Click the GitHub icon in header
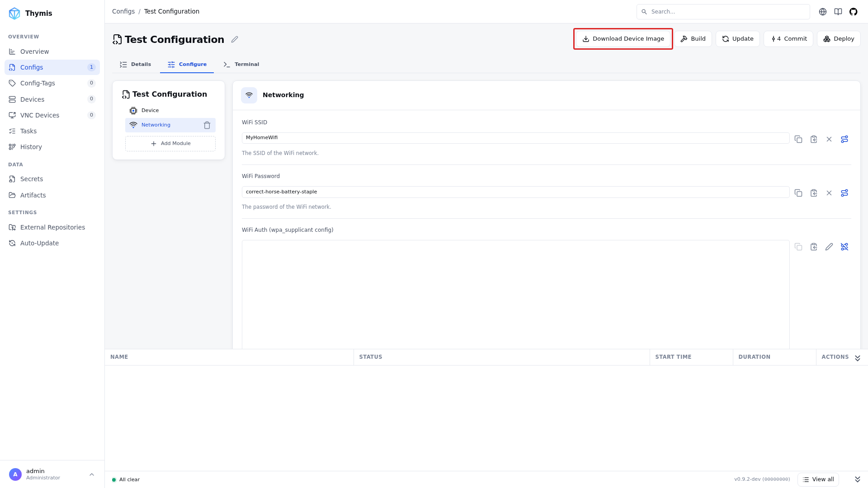The image size is (868, 488). pos(853,12)
